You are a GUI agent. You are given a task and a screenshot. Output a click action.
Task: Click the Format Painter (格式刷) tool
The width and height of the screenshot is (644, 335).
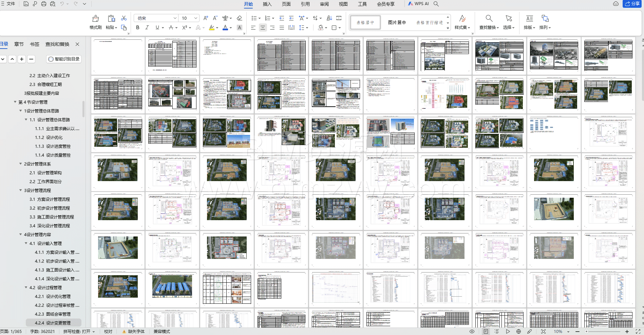95,22
